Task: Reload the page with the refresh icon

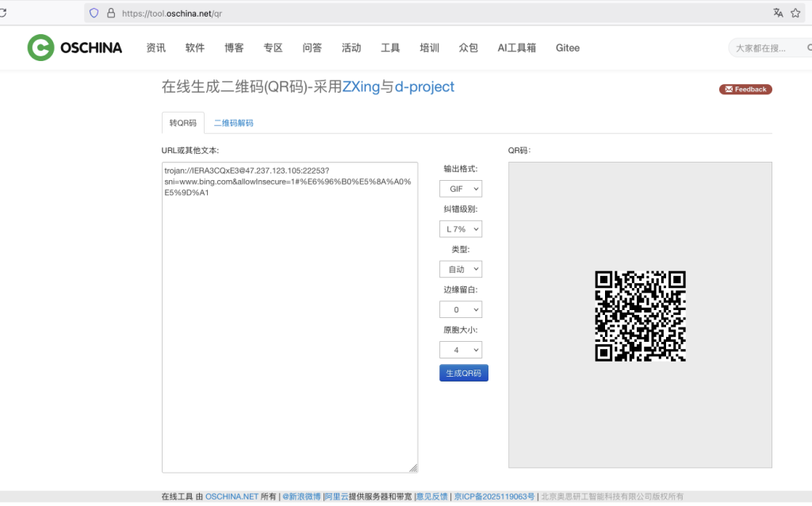Action: [2, 13]
